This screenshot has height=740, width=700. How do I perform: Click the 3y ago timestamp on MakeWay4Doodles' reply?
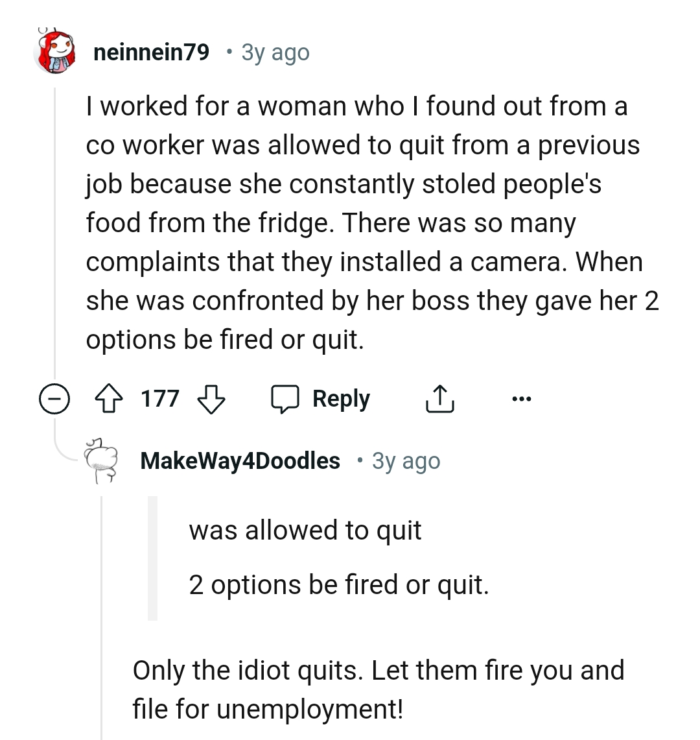[x=405, y=460]
